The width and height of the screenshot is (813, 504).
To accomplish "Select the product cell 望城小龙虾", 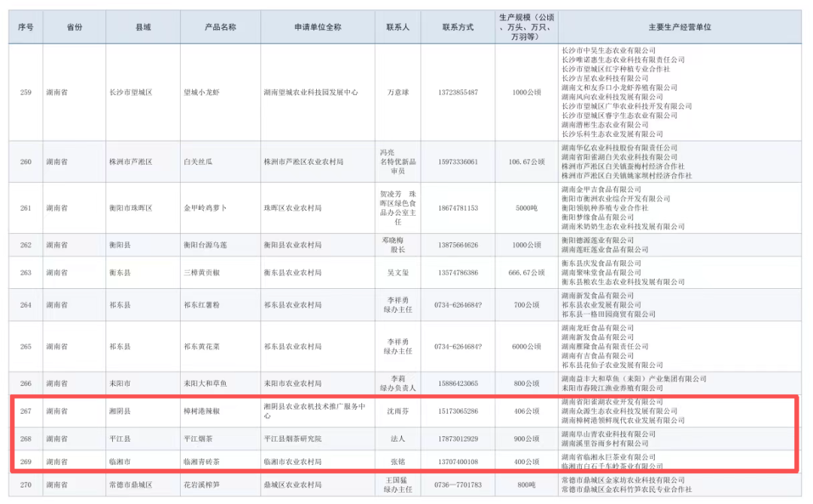I will point(202,93).
